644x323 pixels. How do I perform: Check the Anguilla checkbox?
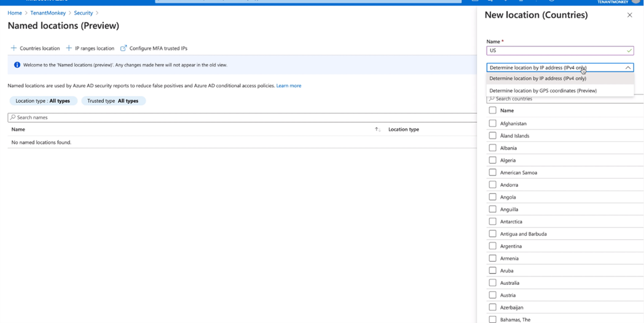[493, 209]
